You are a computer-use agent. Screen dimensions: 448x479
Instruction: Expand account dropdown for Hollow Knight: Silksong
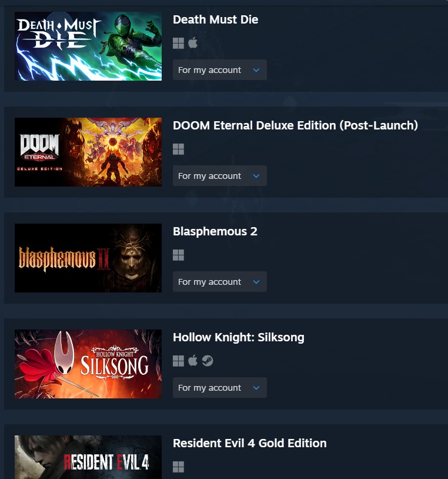(220, 388)
